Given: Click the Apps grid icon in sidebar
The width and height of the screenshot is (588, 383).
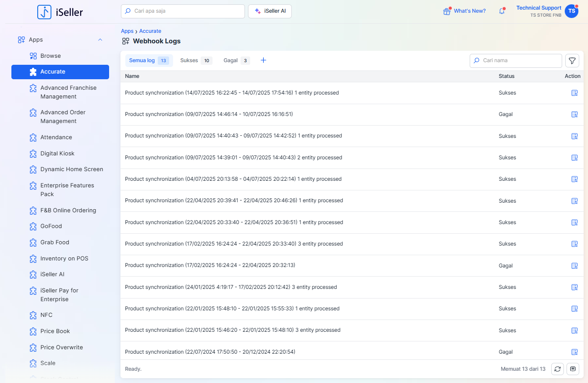Looking at the screenshot, I should point(21,40).
